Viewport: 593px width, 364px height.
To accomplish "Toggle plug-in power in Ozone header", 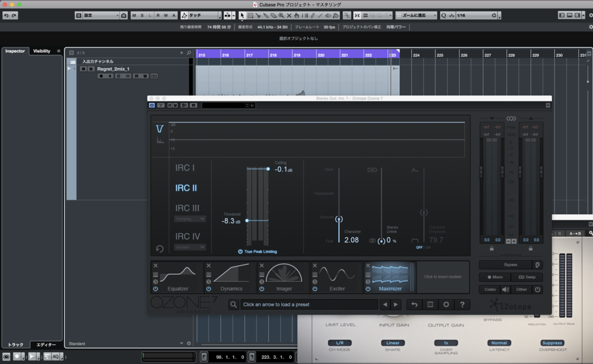I will [x=152, y=105].
